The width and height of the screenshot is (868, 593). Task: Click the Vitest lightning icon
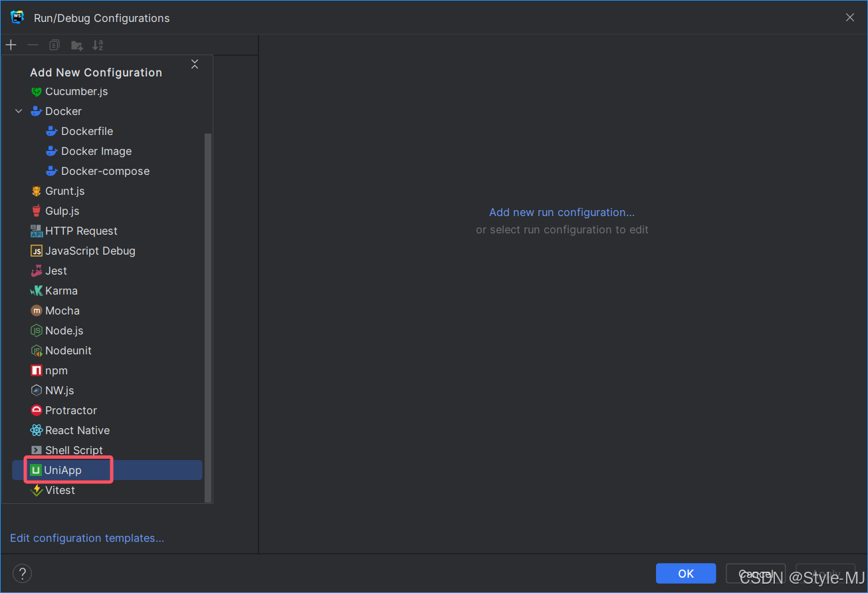(37, 490)
